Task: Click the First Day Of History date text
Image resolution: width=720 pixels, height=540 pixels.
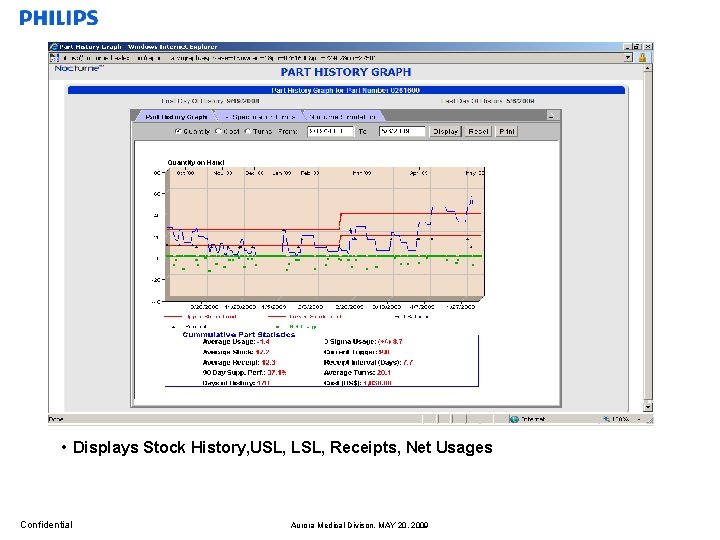Action: point(210,101)
